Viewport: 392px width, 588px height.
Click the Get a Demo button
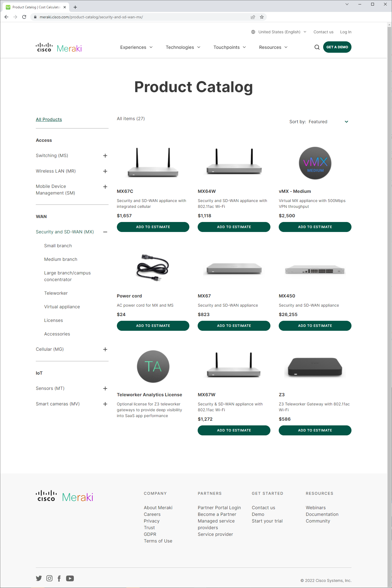coord(337,47)
